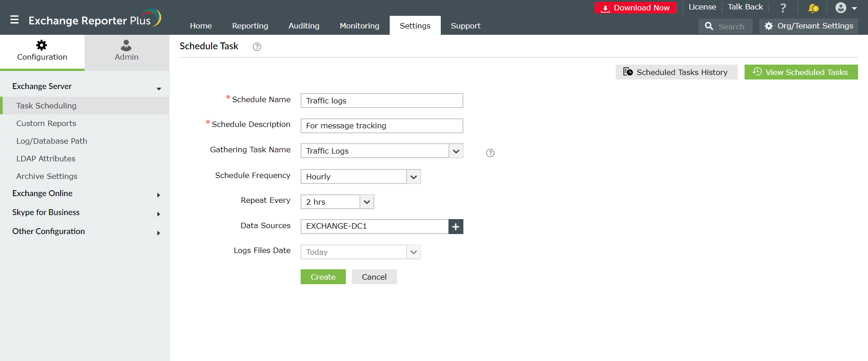Add a data source with plus button
Screen dimensions: 868x361
[456, 227]
